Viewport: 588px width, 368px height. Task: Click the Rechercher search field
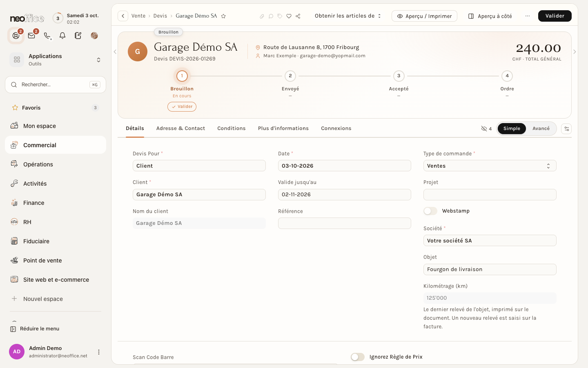[x=56, y=85]
